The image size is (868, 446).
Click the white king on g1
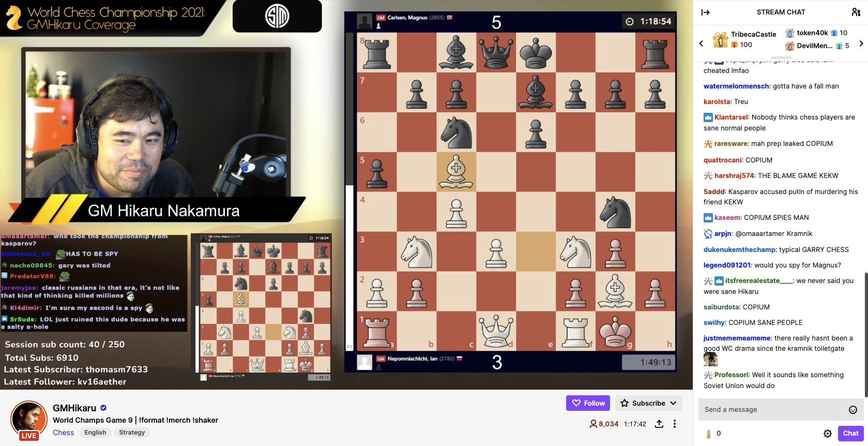coord(616,331)
